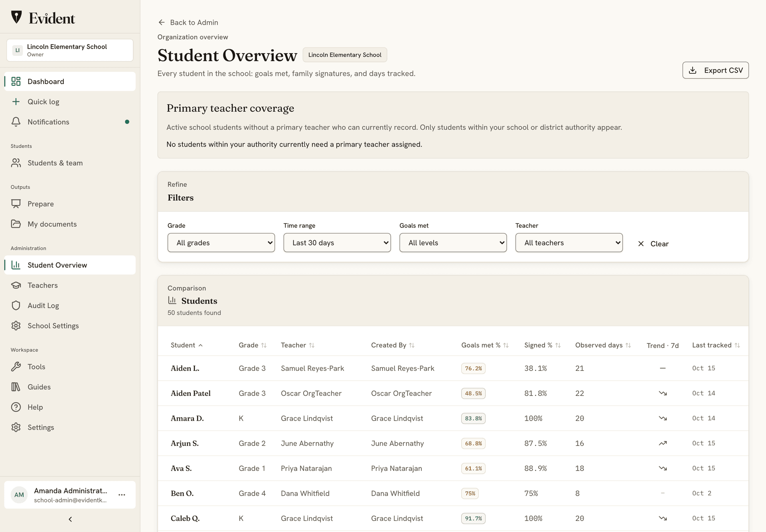Sort table by Grade column
This screenshot has width=766, height=532.
pos(253,345)
